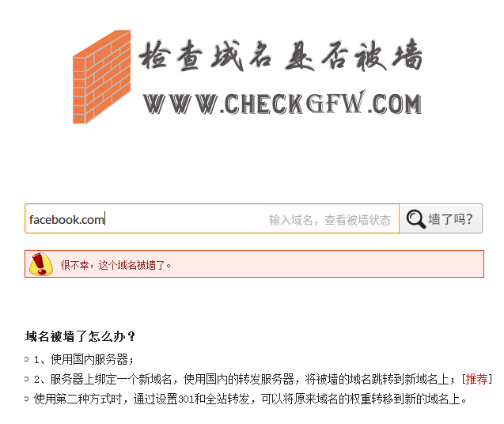Click the placeholder hint '输入域名，查看被墙状态'

pyautogui.click(x=330, y=220)
